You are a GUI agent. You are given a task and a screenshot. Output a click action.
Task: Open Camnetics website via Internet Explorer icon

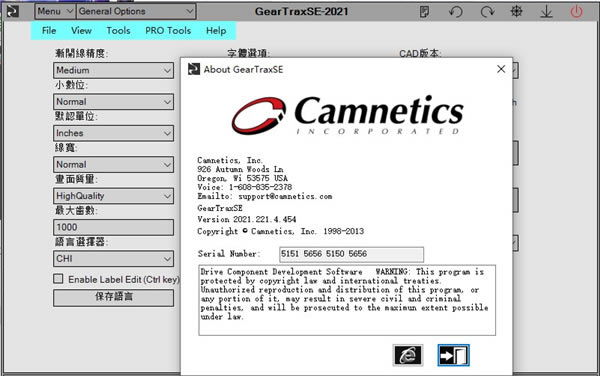click(x=408, y=355)
